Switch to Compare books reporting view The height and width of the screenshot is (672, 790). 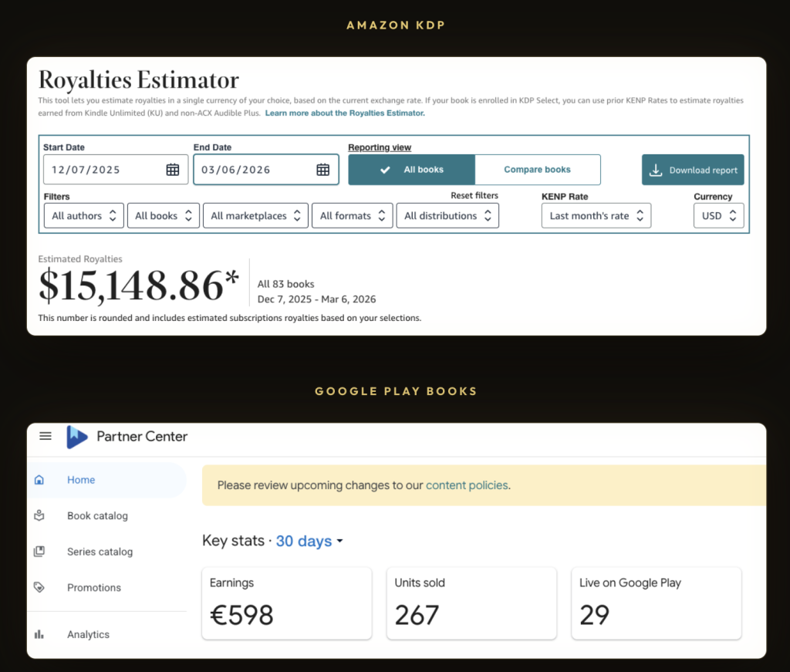click(x=537, y=170)
